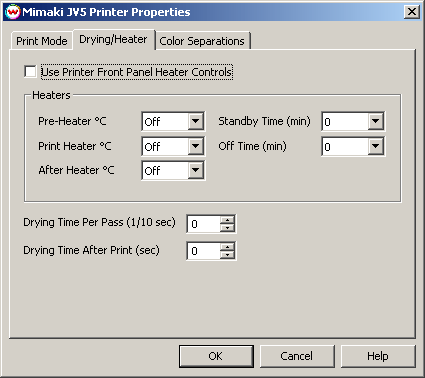Viewport: 425px width, 378px height.
Task: Open the Print Heater temperature dropdown
Action: 195,146
